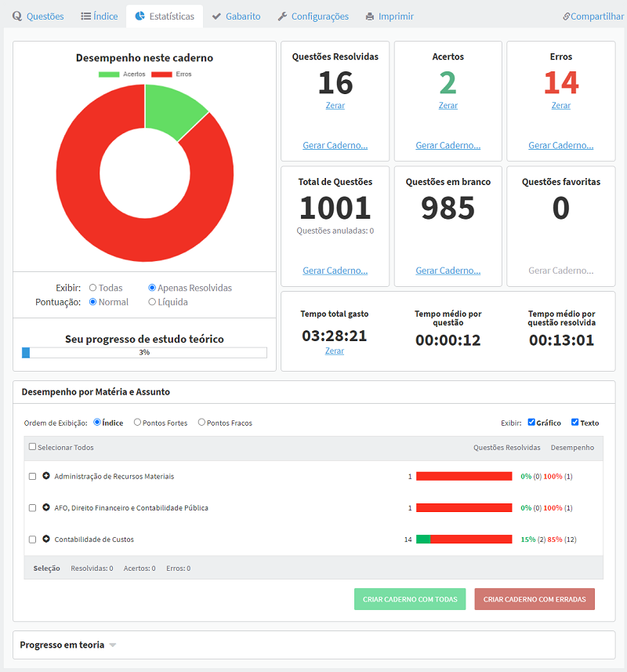Click Zerar under Acertos
Viewport: 627px width, 672px height.
click(448, 105)
